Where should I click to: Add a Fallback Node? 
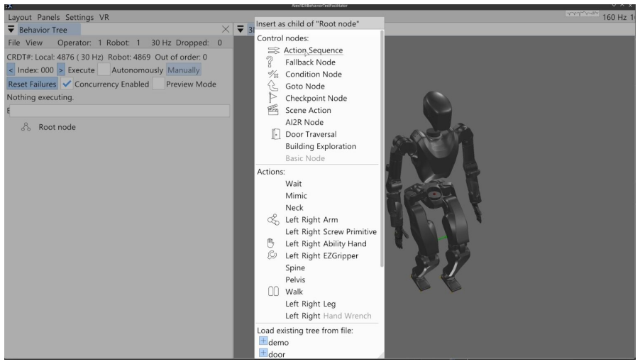pos(310,62)
